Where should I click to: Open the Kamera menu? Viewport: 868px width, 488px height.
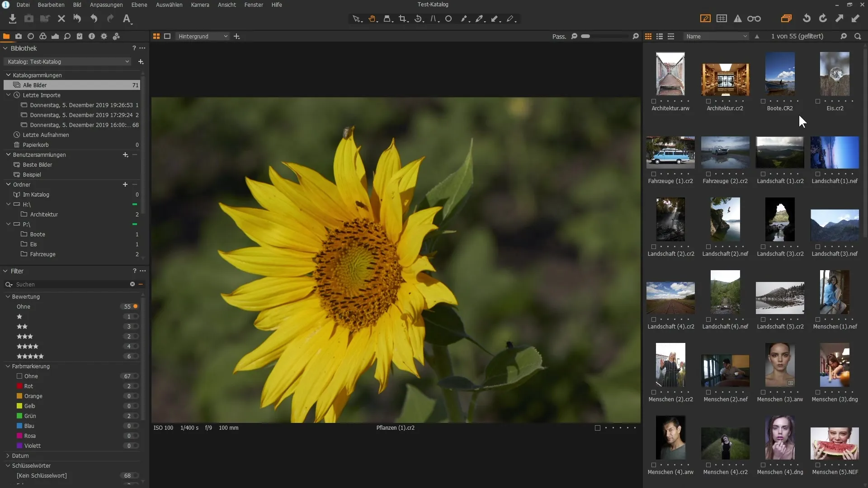click(200, 5)
